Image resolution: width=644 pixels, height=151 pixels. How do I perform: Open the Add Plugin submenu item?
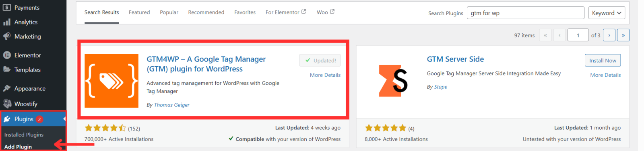pos(18,147)
